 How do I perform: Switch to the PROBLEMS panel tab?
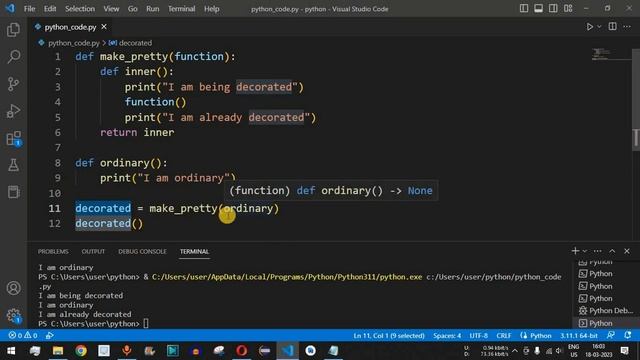(53, 251)
